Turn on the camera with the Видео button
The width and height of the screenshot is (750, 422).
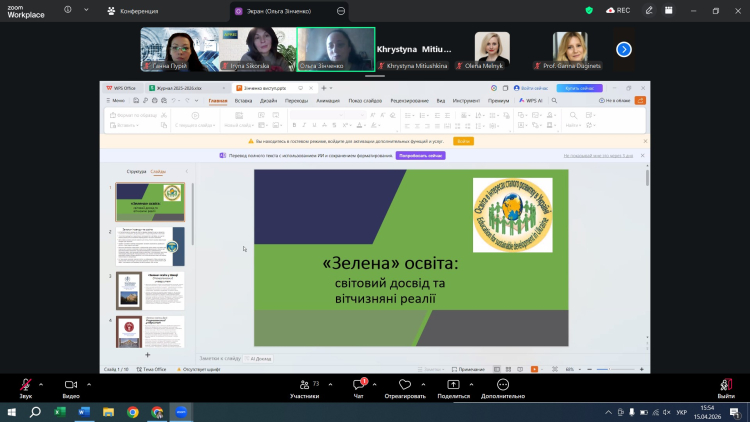(71, 386)
